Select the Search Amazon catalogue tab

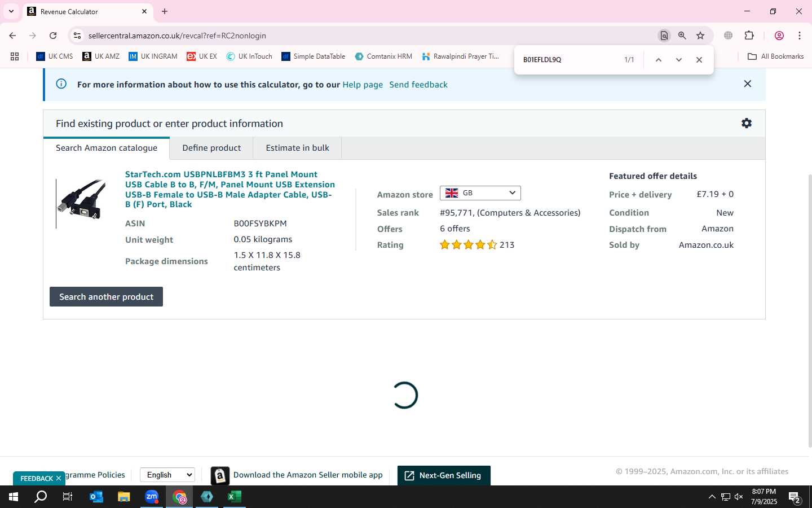[107, 148]
